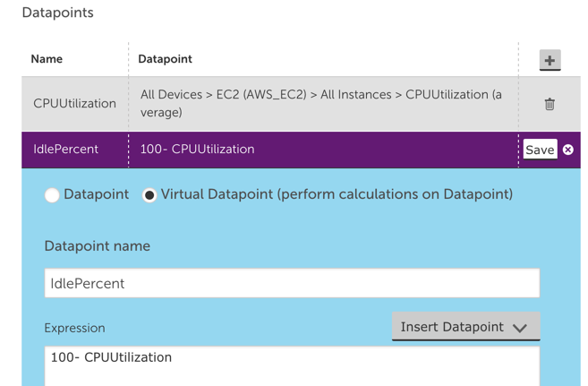Focus the Datapoint name input field
588x386 pixels.
coord(292,283)
